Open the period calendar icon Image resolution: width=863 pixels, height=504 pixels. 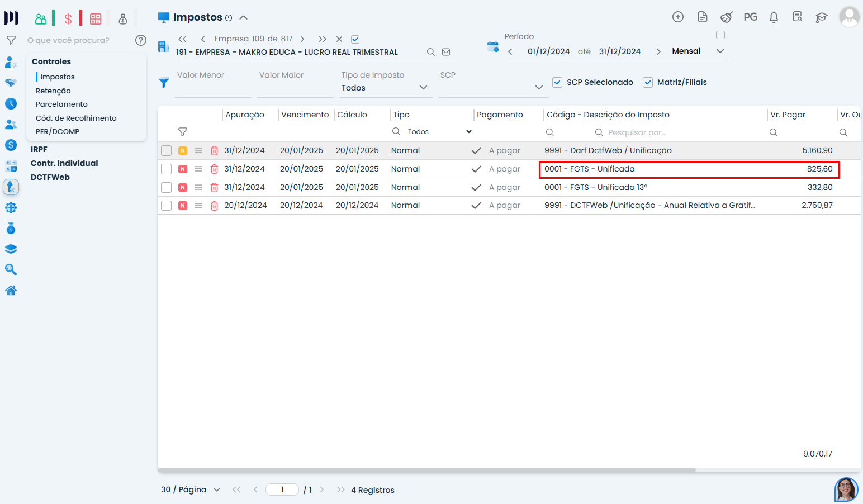point(492,47)
